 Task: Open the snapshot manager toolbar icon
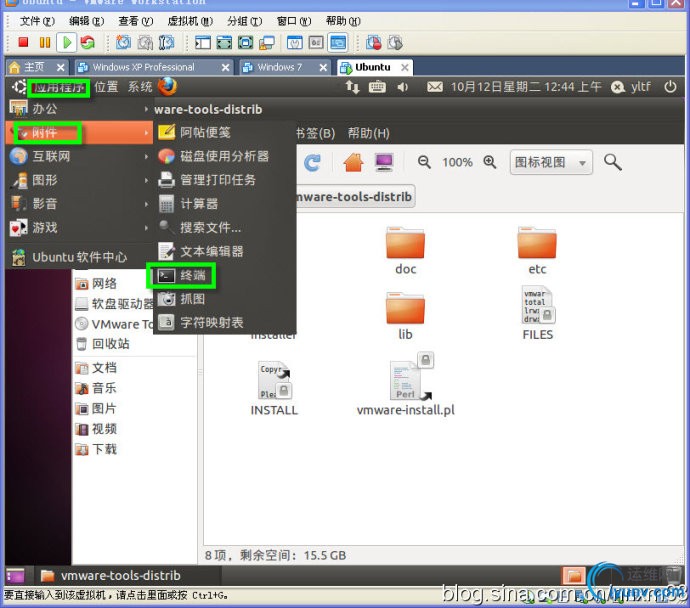click(x=166, y=42)
